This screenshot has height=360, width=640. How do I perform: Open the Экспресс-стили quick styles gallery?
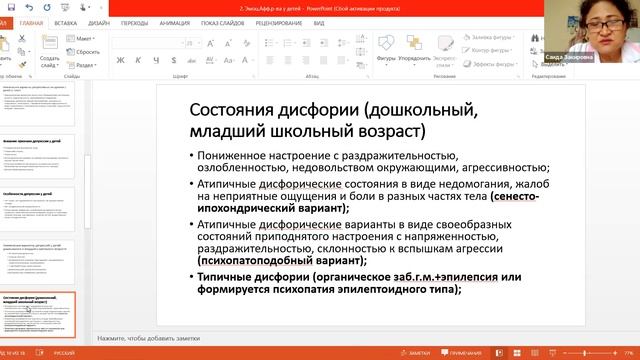[x=445, y=51]
